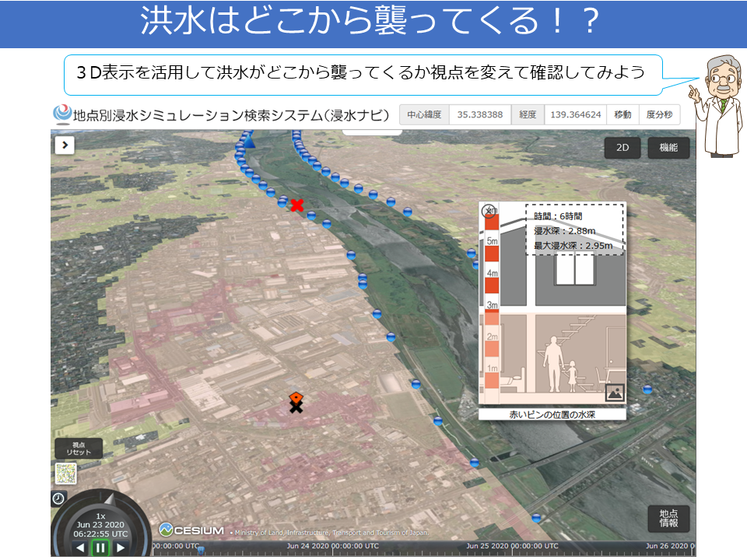
Task: Expand the side panel chevron button
Action: coord(65,145)
